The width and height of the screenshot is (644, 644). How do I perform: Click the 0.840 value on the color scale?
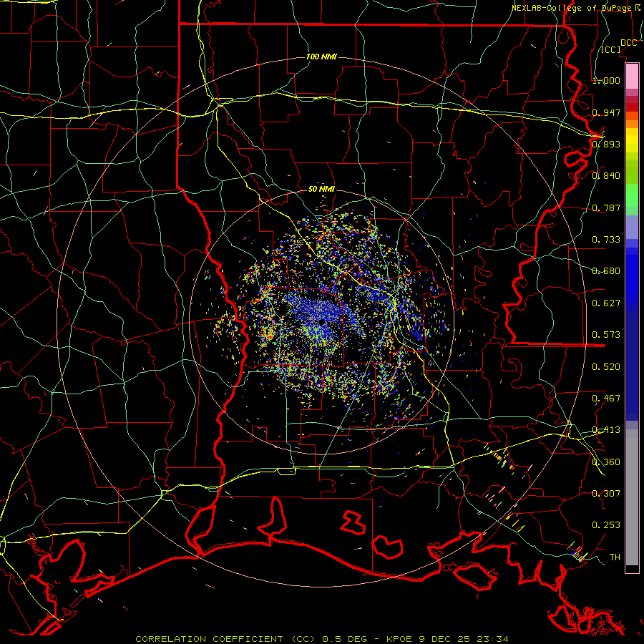(606, 176)
